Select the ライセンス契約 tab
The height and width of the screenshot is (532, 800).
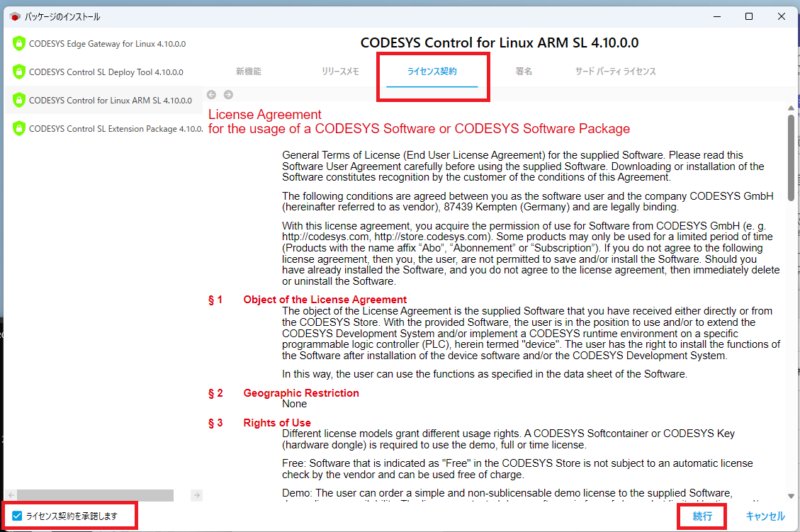[x=432, y=72]
